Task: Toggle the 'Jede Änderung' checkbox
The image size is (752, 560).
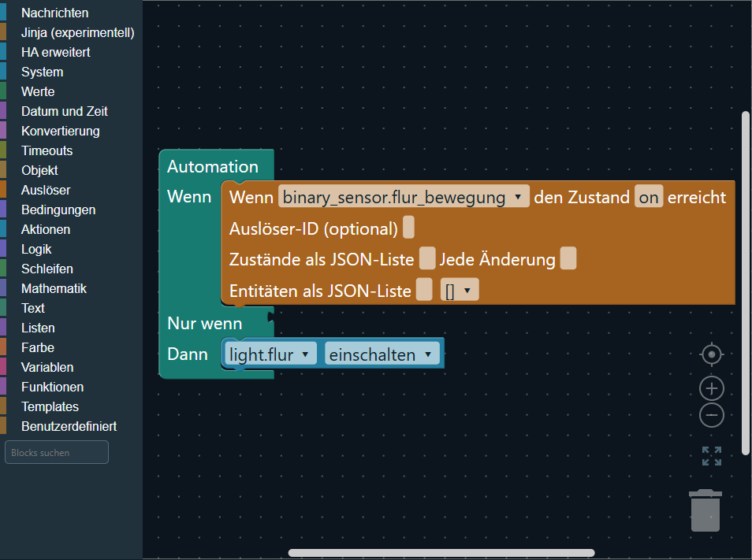Action: coord(568,258)
